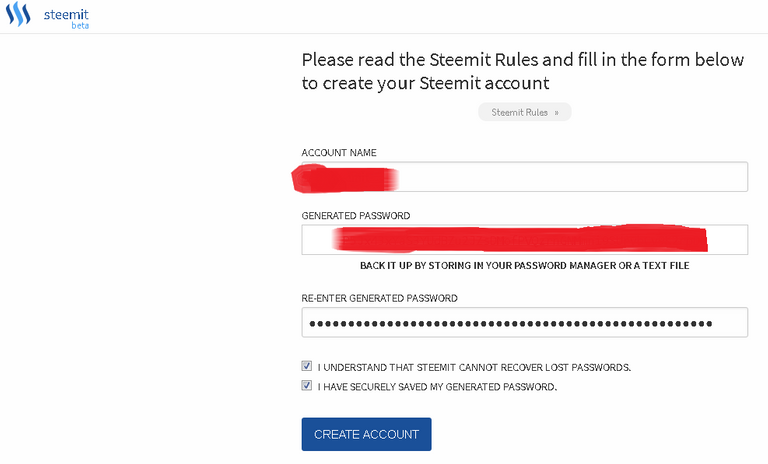768x464 pixels.
Task: Click the ACCOUNT NAME field label
Action: coord(339,153)
